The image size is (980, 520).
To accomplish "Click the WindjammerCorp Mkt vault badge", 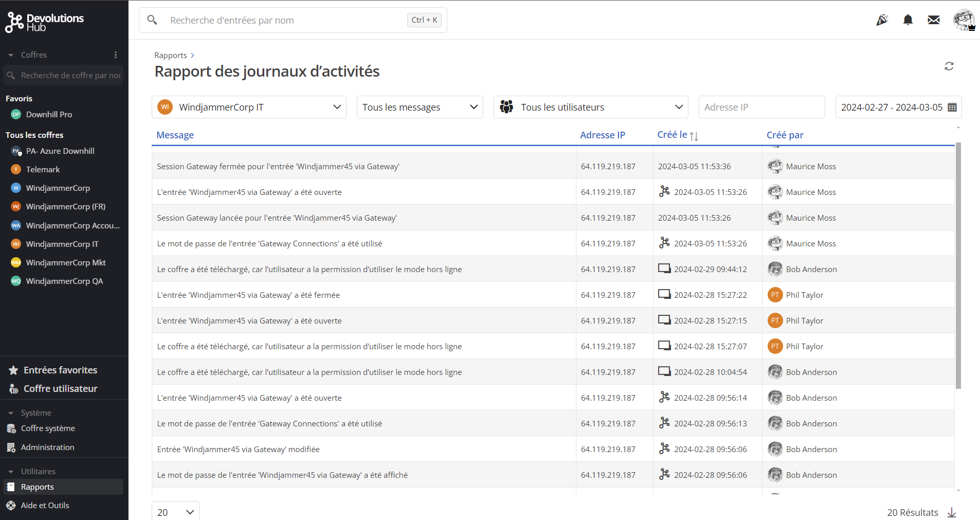I will 16,262.
